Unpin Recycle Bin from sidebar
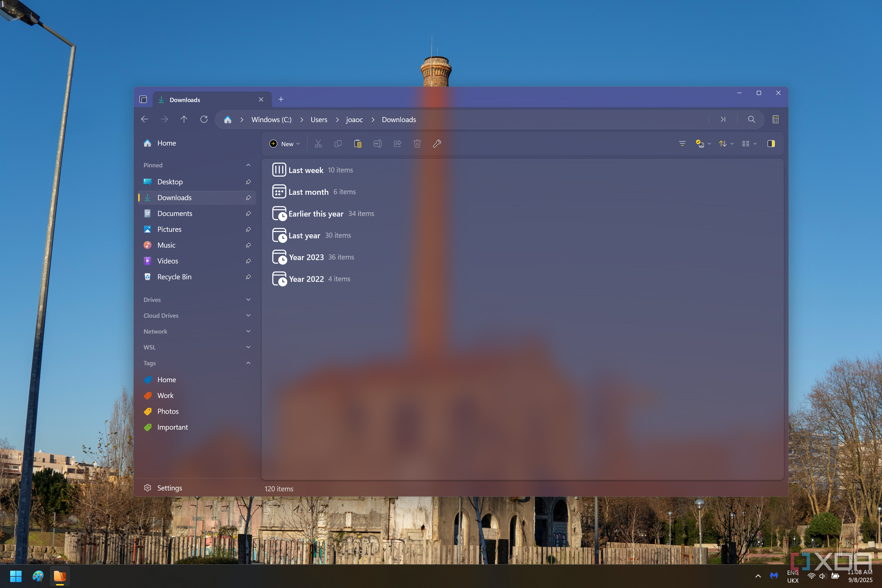 [x=248, y=277]
